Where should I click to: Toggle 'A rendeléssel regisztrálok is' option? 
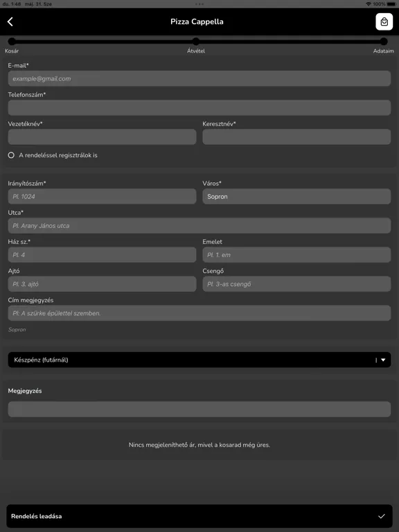coord(11,155)
